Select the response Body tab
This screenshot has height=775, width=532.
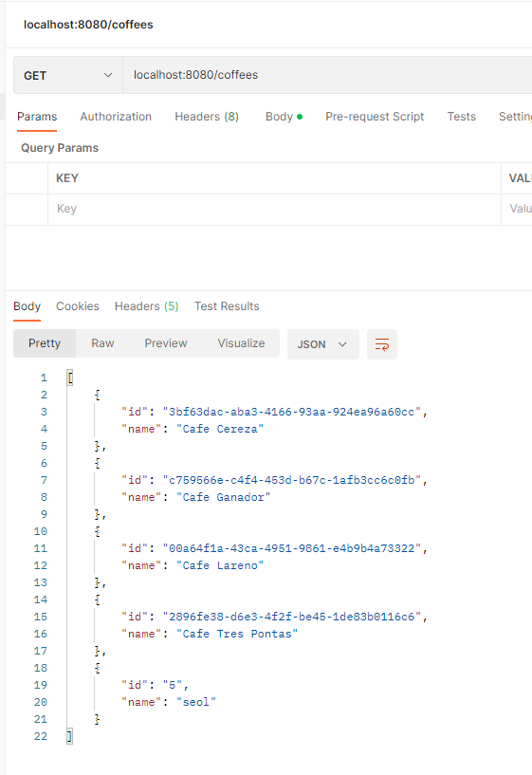click(x=27, y=306)
